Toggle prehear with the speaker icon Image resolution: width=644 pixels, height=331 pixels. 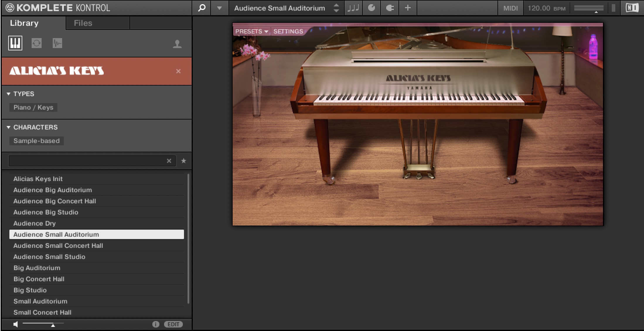(x=16, y=324)
